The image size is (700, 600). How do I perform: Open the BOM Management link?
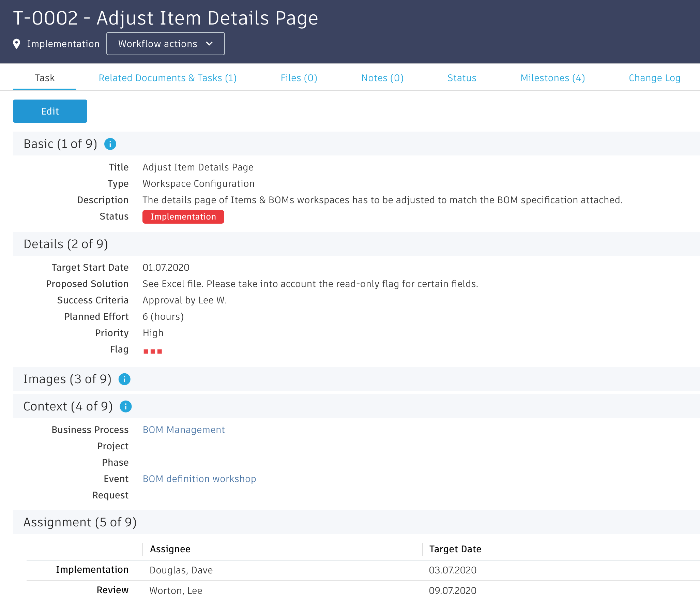[184, 430]
